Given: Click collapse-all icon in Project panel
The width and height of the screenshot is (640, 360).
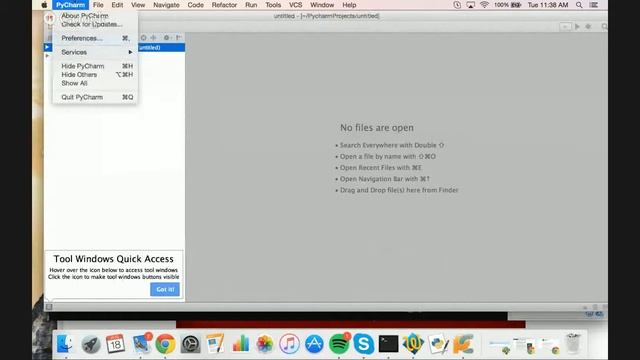Looking at the screenshot, I should (153, 38).
